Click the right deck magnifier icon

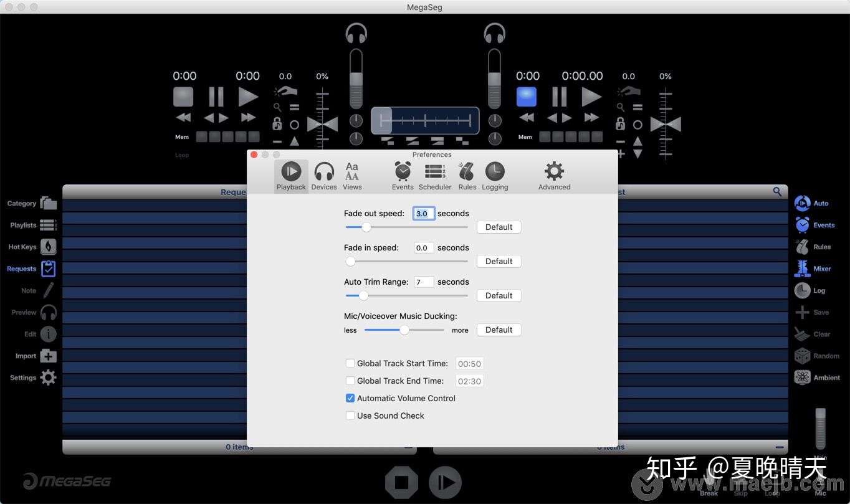point(620,107)
